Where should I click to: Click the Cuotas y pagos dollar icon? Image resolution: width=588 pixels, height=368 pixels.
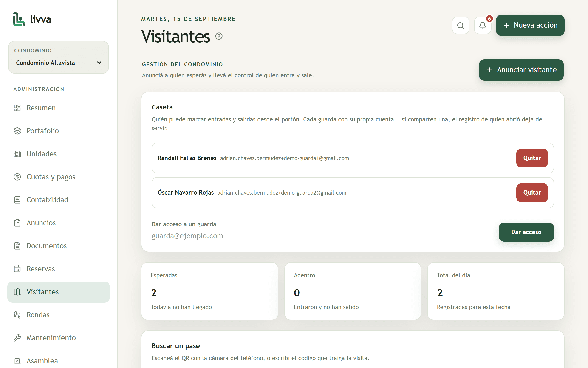pos(17,177)
